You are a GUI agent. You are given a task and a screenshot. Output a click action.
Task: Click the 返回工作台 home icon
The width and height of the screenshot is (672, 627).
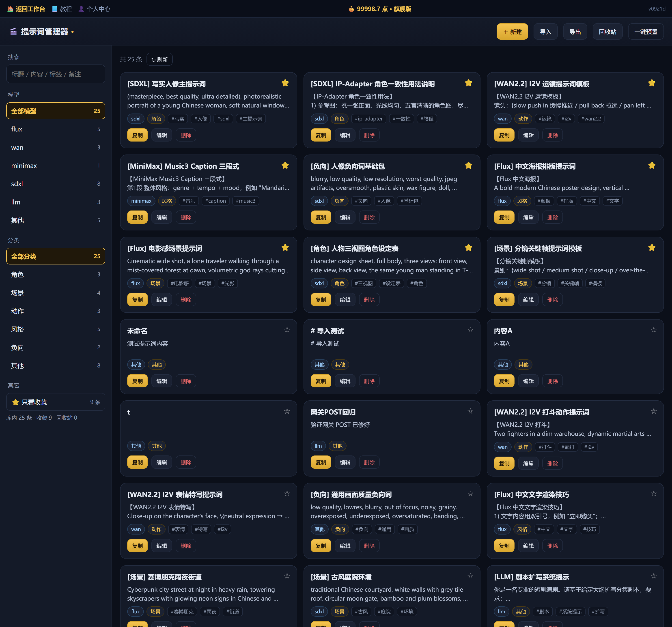pyautogui.click(x=10, y=9)
